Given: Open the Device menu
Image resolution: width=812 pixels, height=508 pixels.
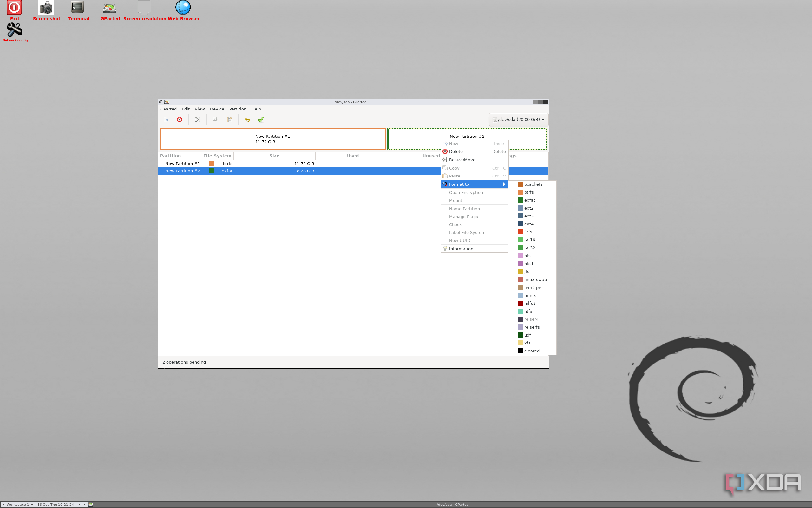Looking at the screenshot, I should 217,109.
